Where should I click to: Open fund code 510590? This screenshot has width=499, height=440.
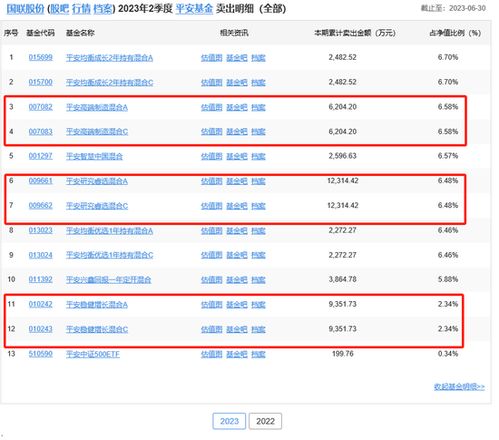(41, 354)
